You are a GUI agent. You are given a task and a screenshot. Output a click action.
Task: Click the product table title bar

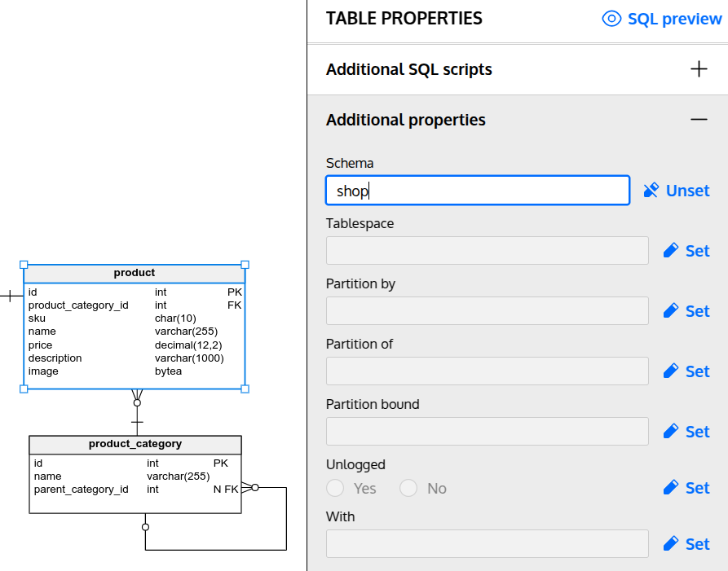[x=135, y=273]
